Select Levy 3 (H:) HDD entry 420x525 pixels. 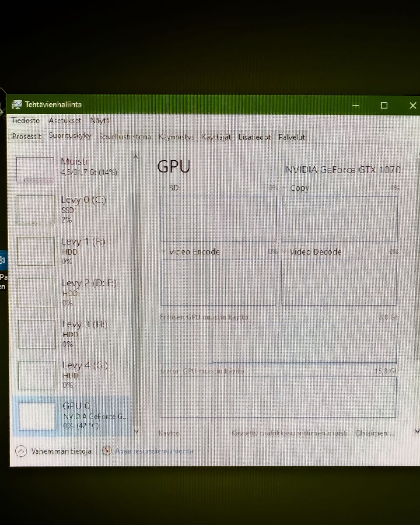click(x=72, y=334)
